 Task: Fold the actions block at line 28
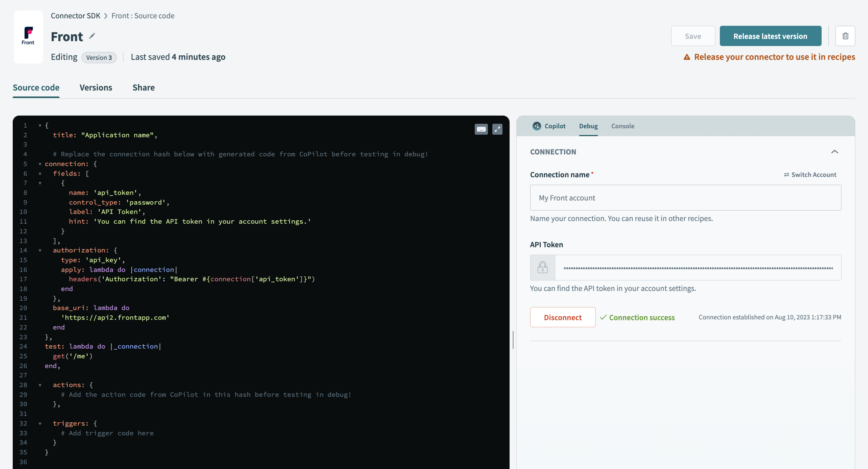pyautogui.click(x=40, y=385)
